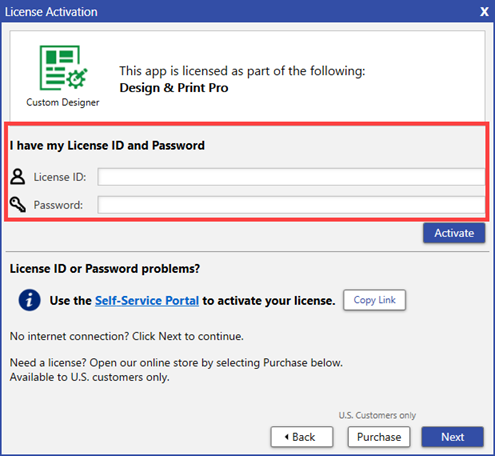Click the Password label text
The width and height of the screenshot is (495, 456).
coord(58,205)
